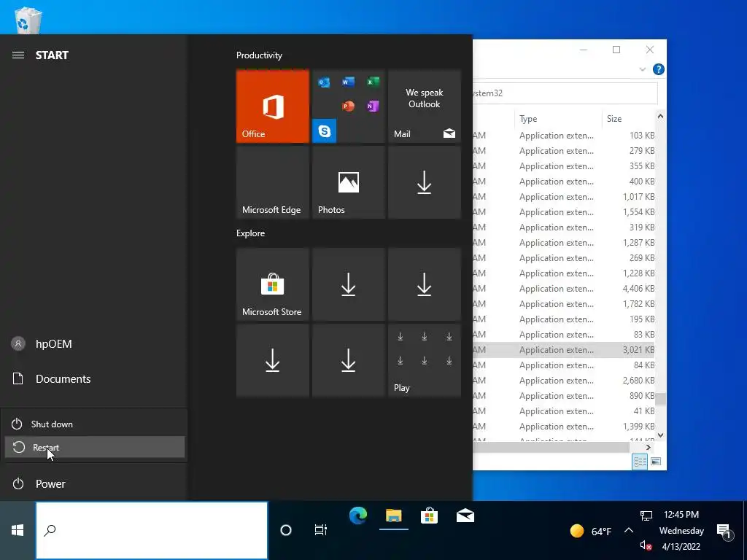Click the horizontal scroll right arrow in Explorer

(x=648, y=447)
